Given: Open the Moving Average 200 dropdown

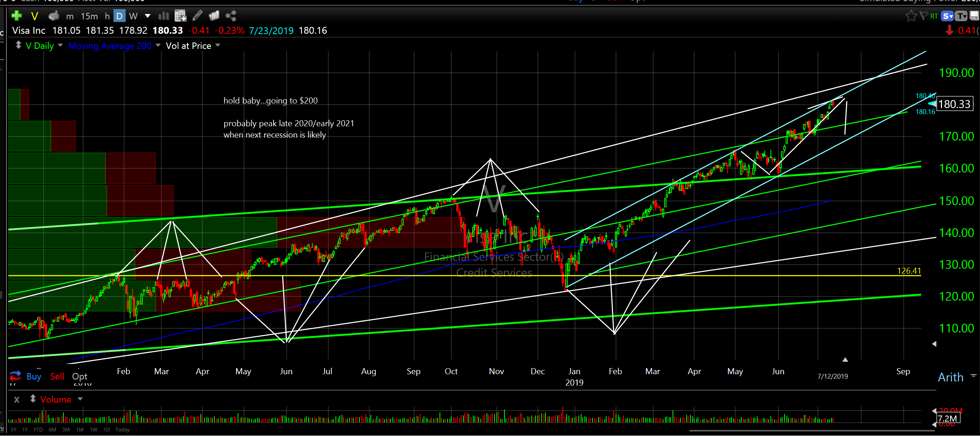Looking at the screenshot, I should point(158,45).
